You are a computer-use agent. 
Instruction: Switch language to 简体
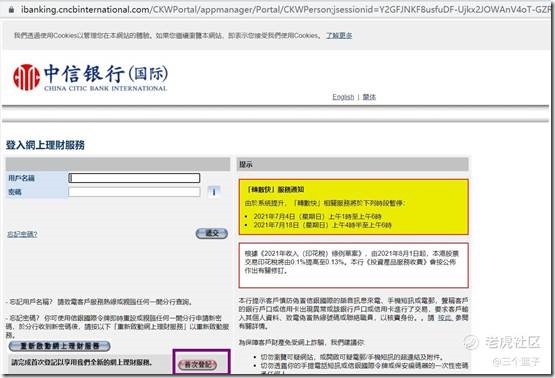(369, 97)
